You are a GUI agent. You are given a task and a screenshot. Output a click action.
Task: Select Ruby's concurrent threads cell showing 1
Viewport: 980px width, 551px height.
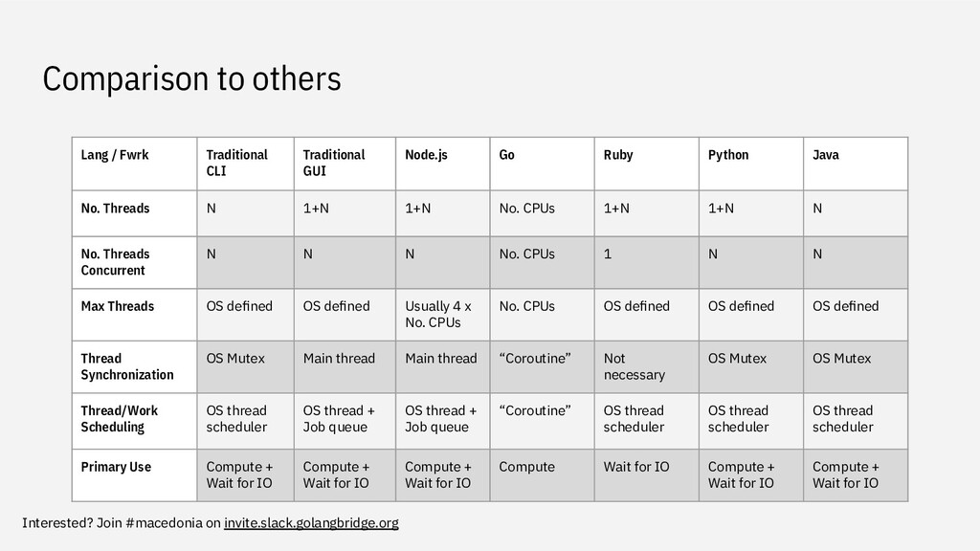(x=646, y=262)
